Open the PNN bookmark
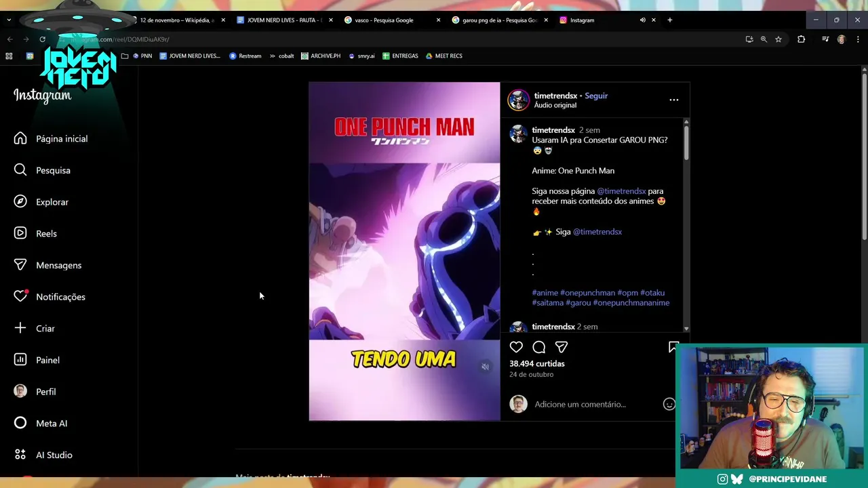The height and width of the screenshot is (488, 868). pyautogui.click(x=142, y=56)
